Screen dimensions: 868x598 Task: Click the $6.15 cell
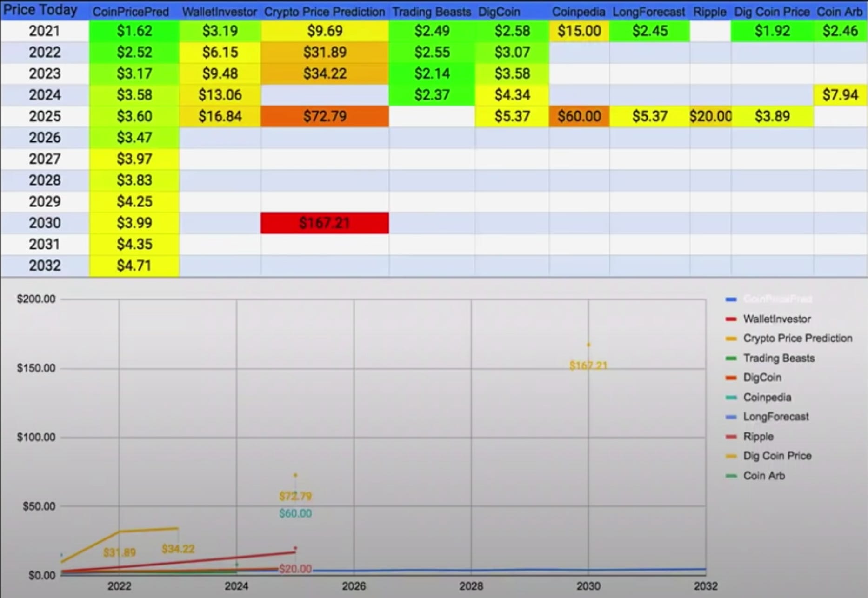(x=220, y=52)
